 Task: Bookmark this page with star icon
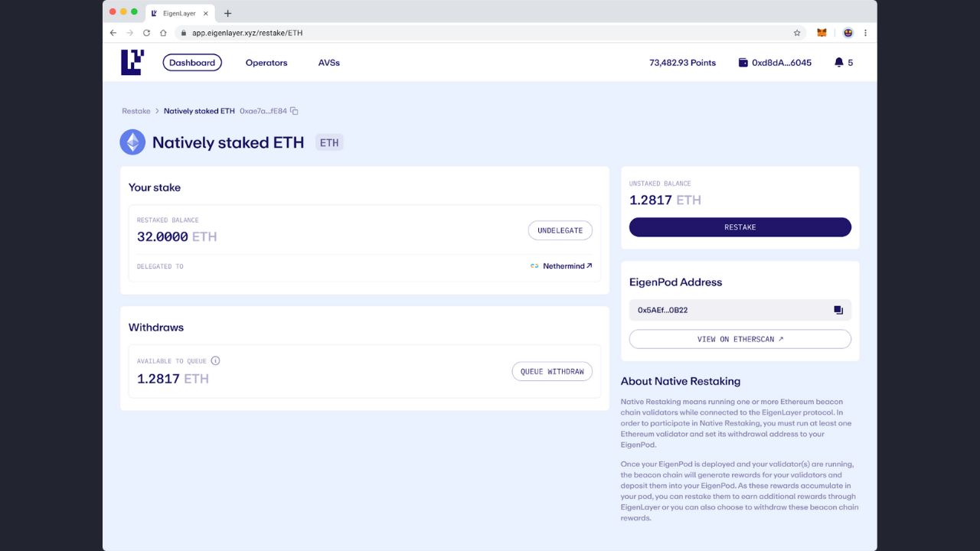[797, 33]
